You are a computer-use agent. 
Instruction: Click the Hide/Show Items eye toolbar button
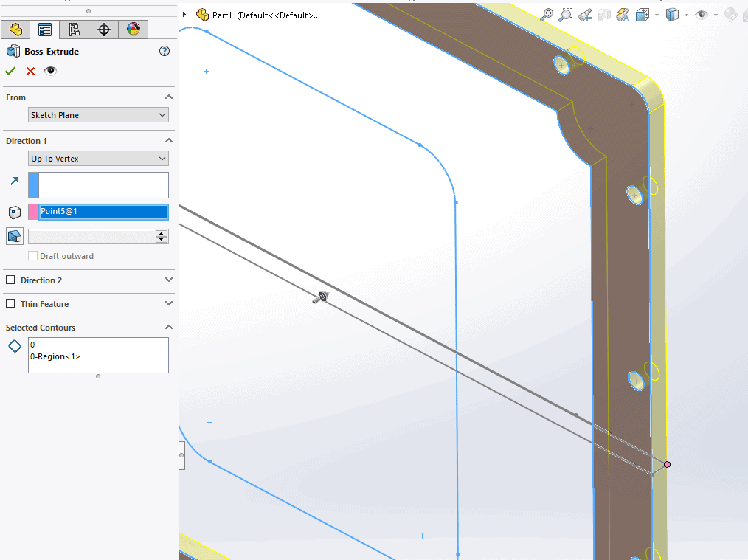tap(702, 14)
